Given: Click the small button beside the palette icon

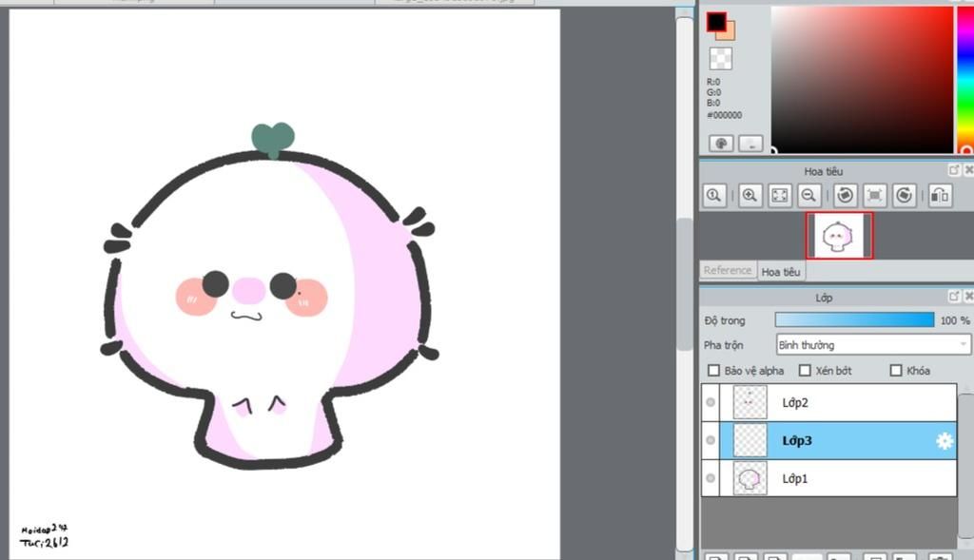Looking at the screenshot, I should coord(751,144).
